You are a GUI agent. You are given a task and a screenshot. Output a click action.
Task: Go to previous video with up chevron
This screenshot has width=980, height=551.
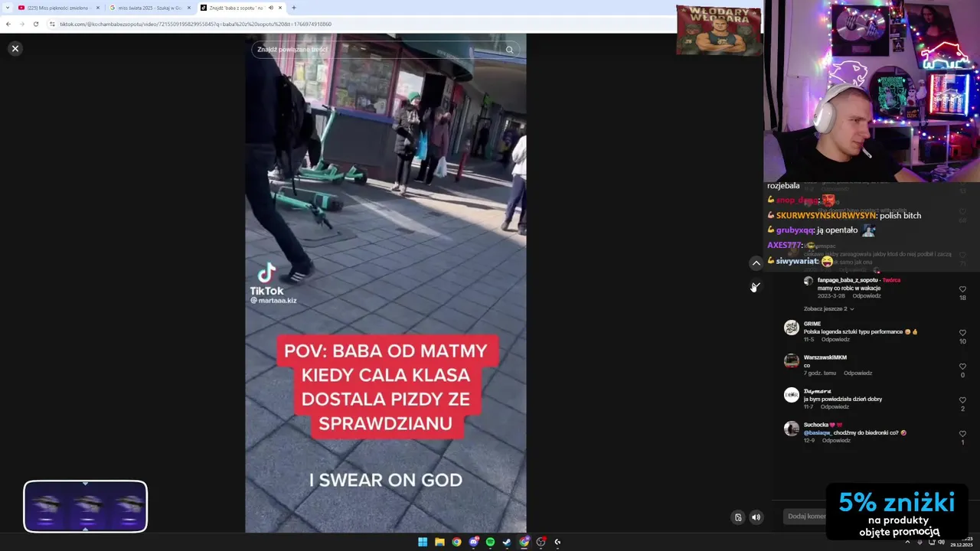click(756, 263)
